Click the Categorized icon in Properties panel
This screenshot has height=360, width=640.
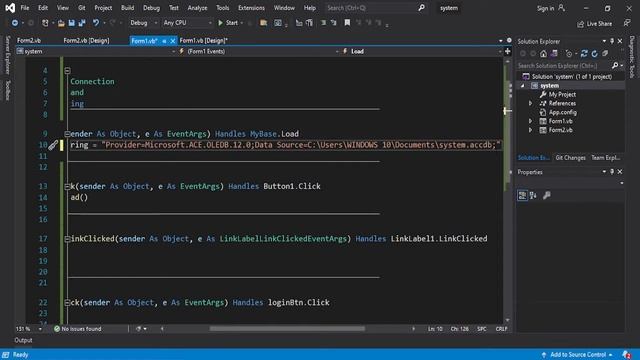(x=522, y=196)
